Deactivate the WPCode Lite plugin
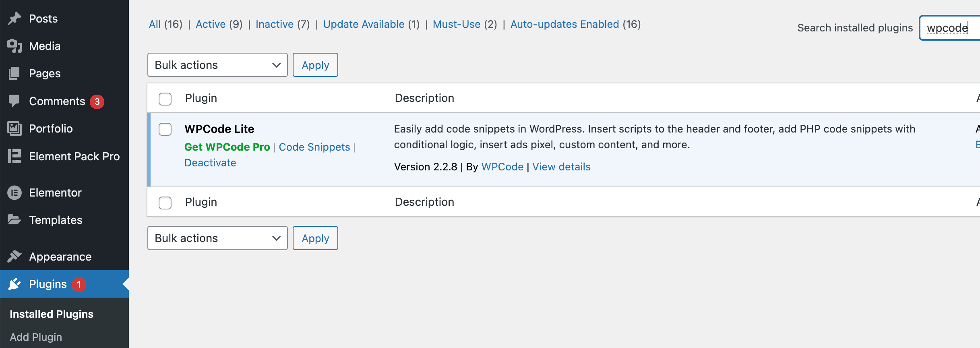Viewport: 980px width, 348px height. (x=210, y=162)
